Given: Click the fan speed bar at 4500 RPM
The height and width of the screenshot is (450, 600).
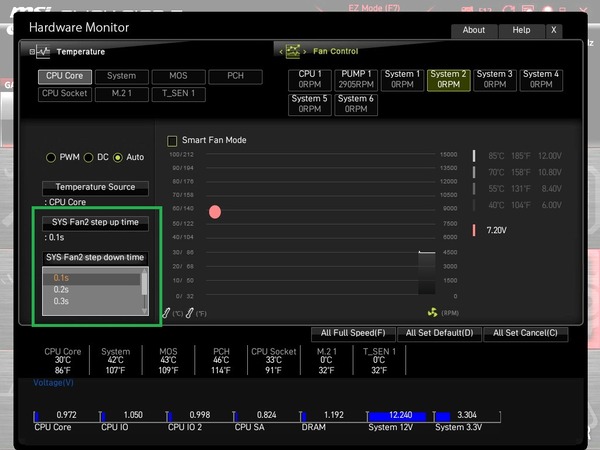Looking at the screenshot, I should [427, 273].
